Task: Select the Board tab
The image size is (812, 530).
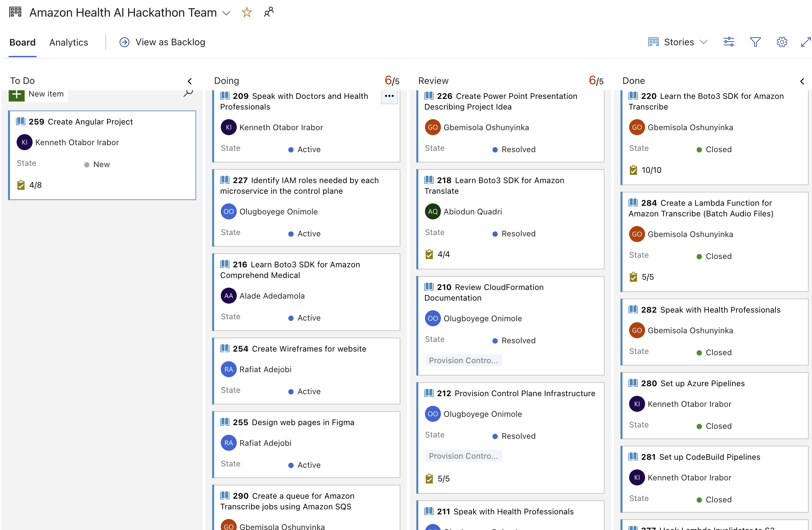Action: 23,42
